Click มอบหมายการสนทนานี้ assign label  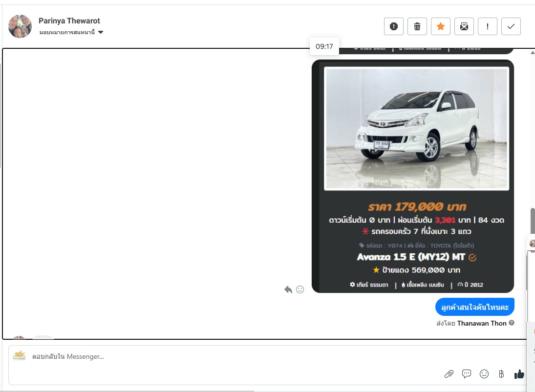pos(67,32)
